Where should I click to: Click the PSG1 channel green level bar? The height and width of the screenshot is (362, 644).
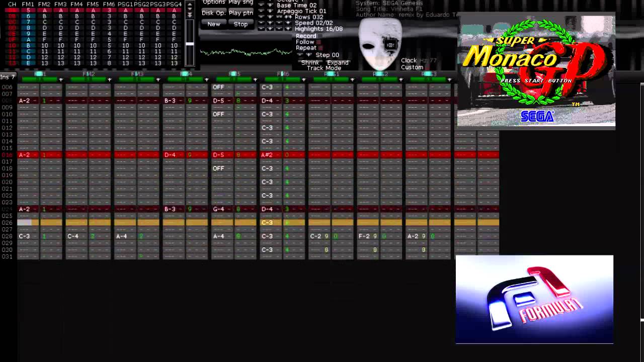[331, 79]
